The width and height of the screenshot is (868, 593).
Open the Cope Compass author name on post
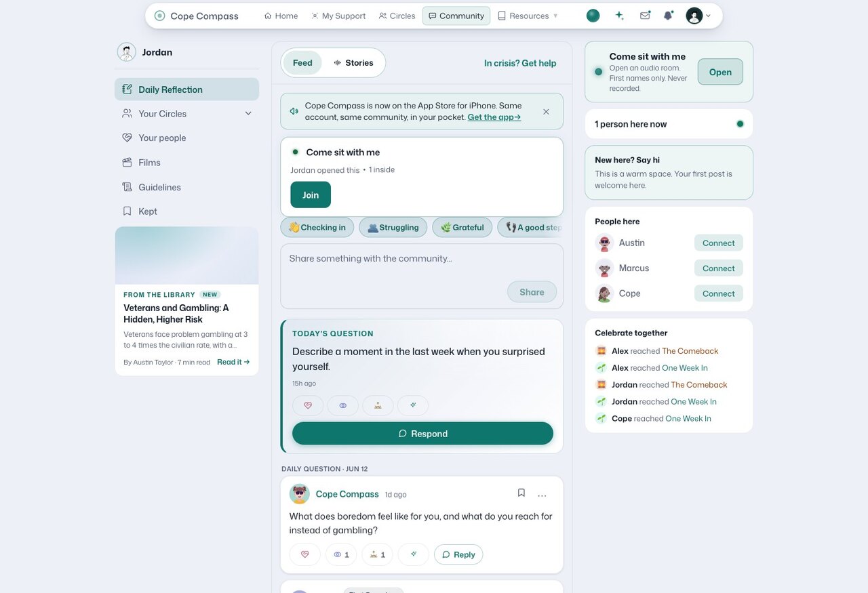347,494
